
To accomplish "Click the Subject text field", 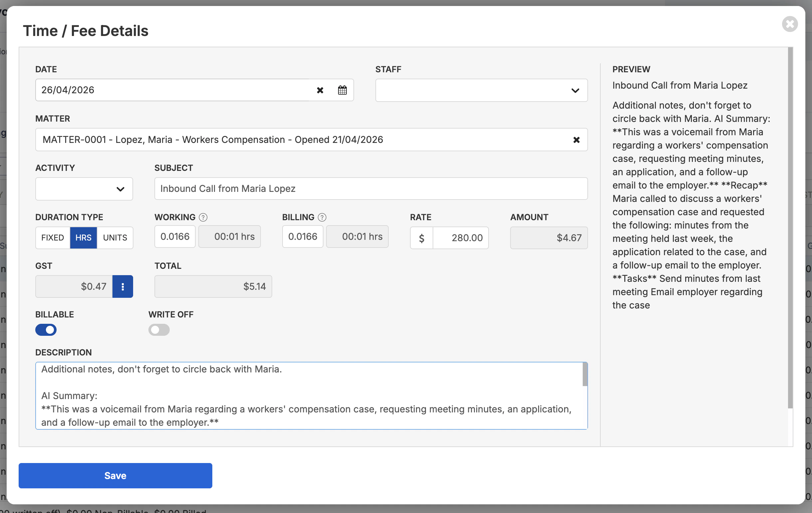I will [x=371, y=188].
